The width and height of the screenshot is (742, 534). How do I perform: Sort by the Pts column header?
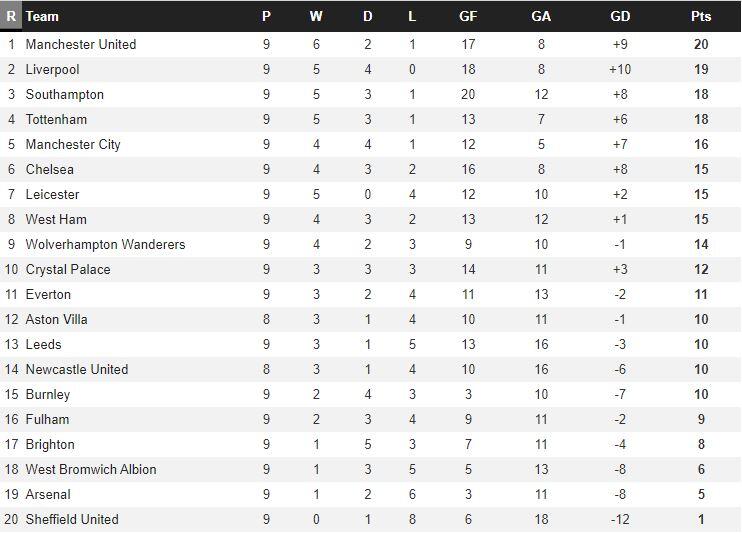click(701, 16)
